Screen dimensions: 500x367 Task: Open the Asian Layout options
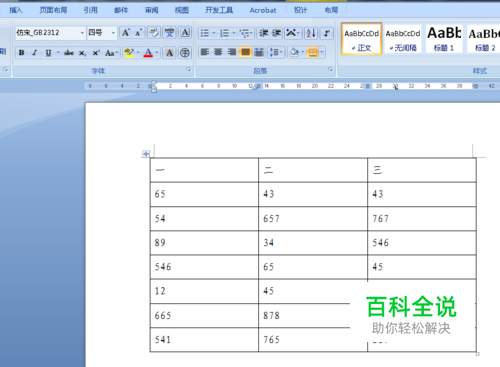pos(293,33)
